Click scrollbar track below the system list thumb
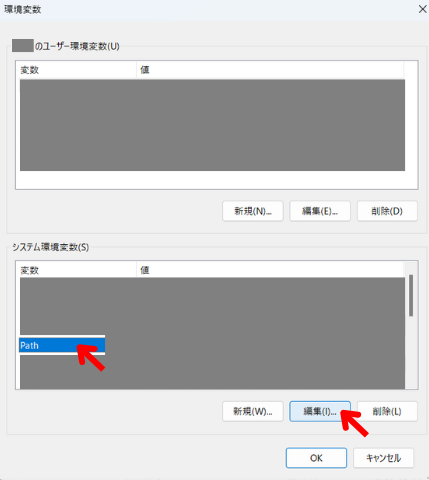The height and width of the screenshot is (480, 429). (x=411, y=352)
